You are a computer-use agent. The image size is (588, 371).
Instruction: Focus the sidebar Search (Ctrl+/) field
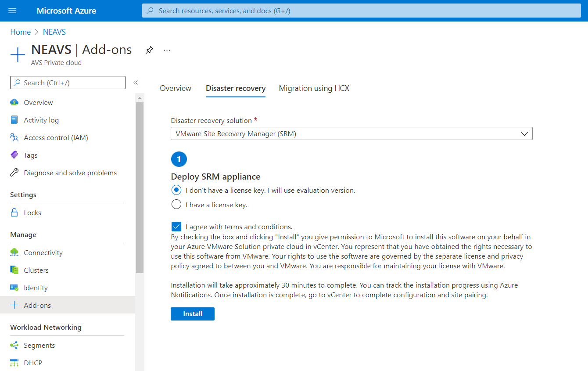(68, 83)
